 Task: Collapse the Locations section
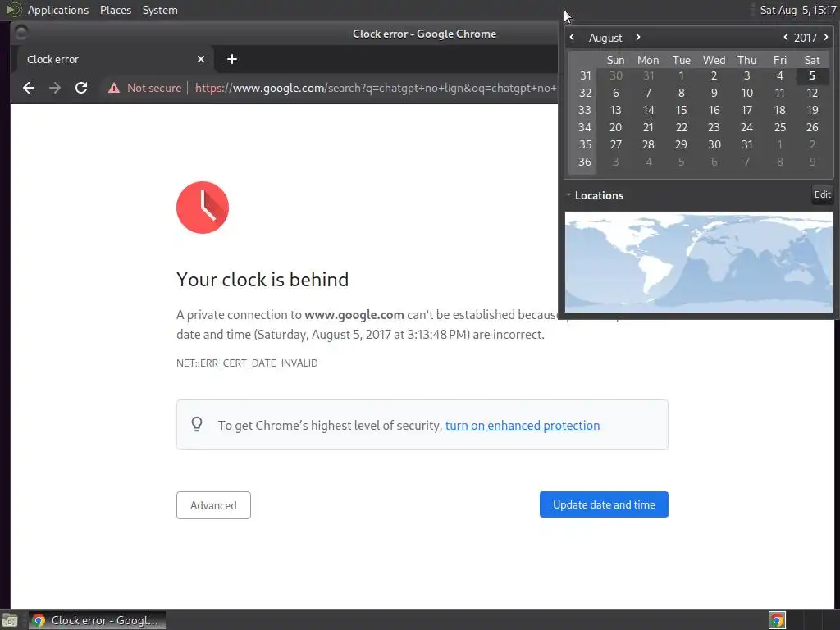pos(568,195)
